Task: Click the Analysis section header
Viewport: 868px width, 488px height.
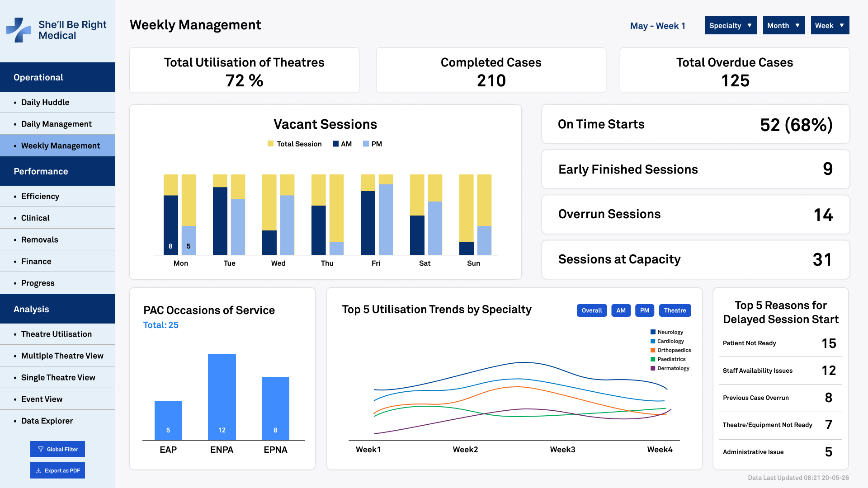Action: pyautogui.click(x=57, y=309)
